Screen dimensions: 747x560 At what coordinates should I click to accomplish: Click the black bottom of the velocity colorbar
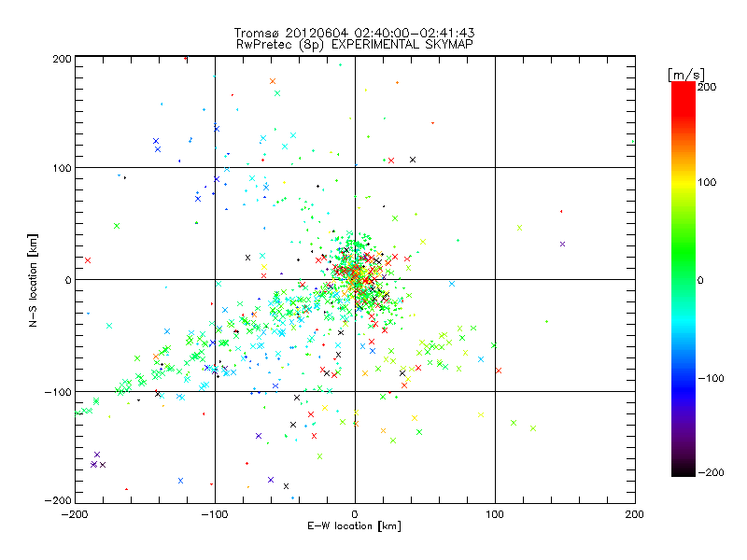(684, 469)
